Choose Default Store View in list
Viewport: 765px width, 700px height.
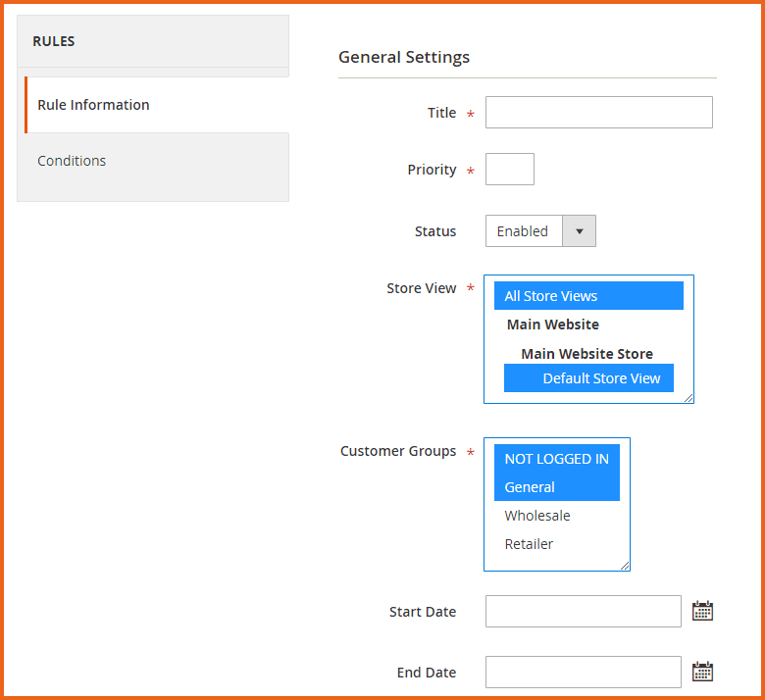pos(588,378)
